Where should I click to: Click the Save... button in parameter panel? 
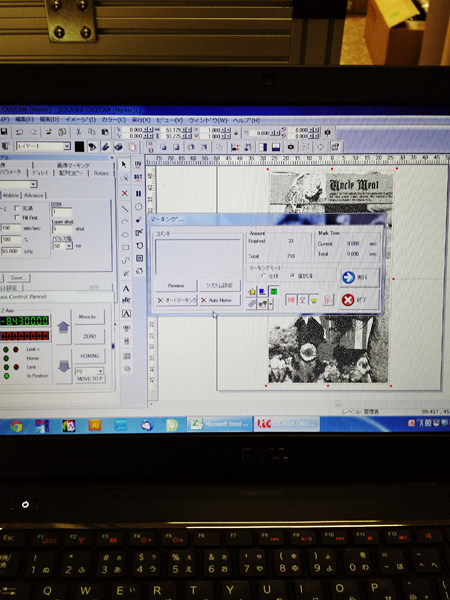pyautogui.click(x=18, y=278)
